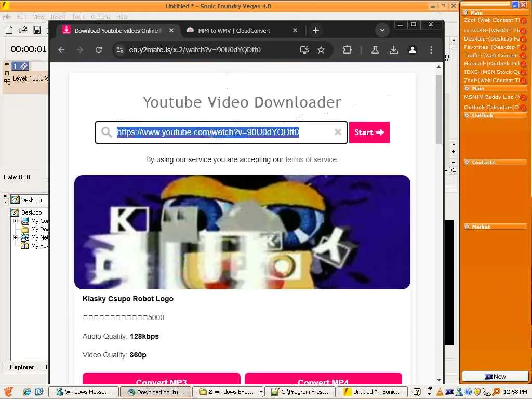Click the red icon beside Hotmail in sidebar

(x=524, y=64)
